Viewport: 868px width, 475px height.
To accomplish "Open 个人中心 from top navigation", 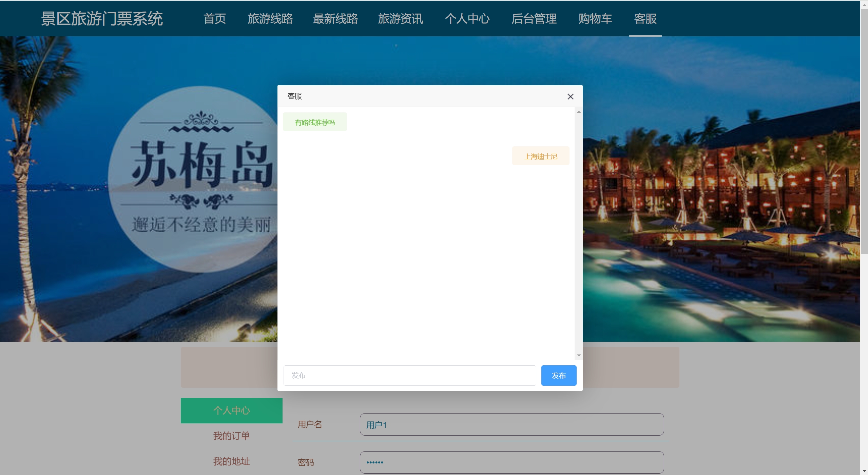I will [x=467, y=19].
